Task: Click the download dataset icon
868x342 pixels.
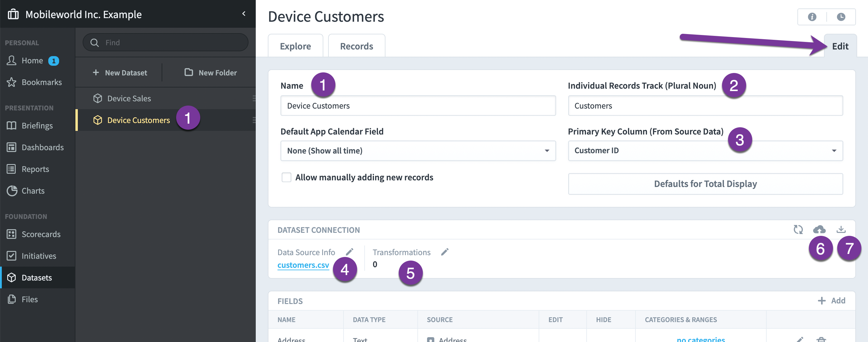Action: point(841,230)
